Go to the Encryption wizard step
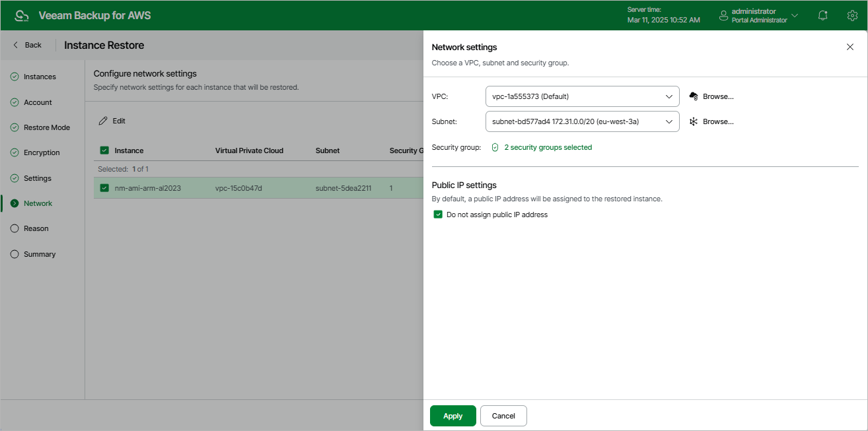The height and width of the screenshot is (431, 868). pos(42,152)
